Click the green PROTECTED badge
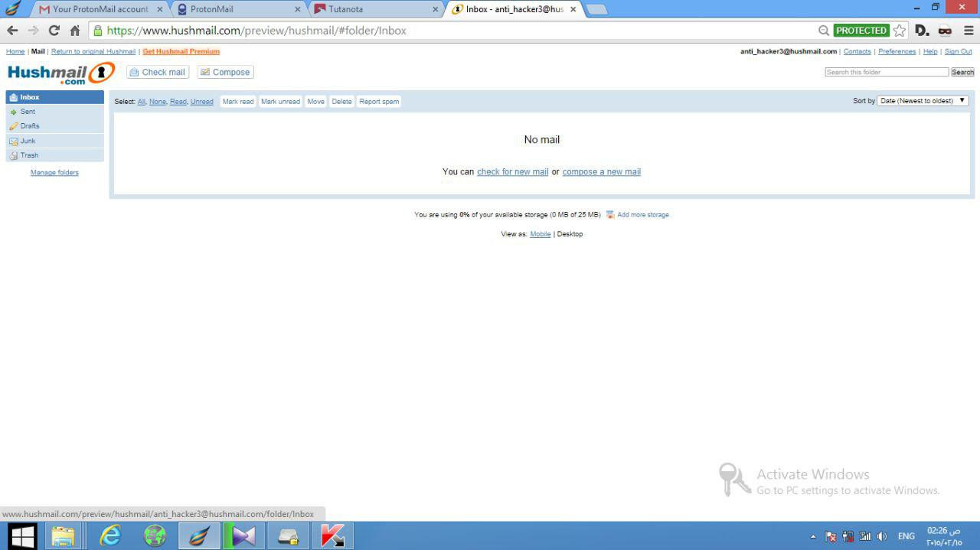This screenshot has height=550, width=980. [x=861, y=31]
